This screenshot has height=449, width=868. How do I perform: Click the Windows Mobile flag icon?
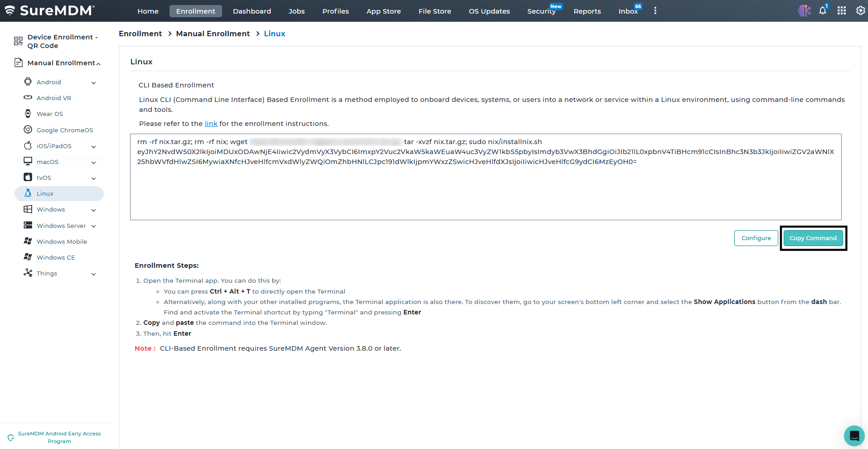tap(28, 241)
